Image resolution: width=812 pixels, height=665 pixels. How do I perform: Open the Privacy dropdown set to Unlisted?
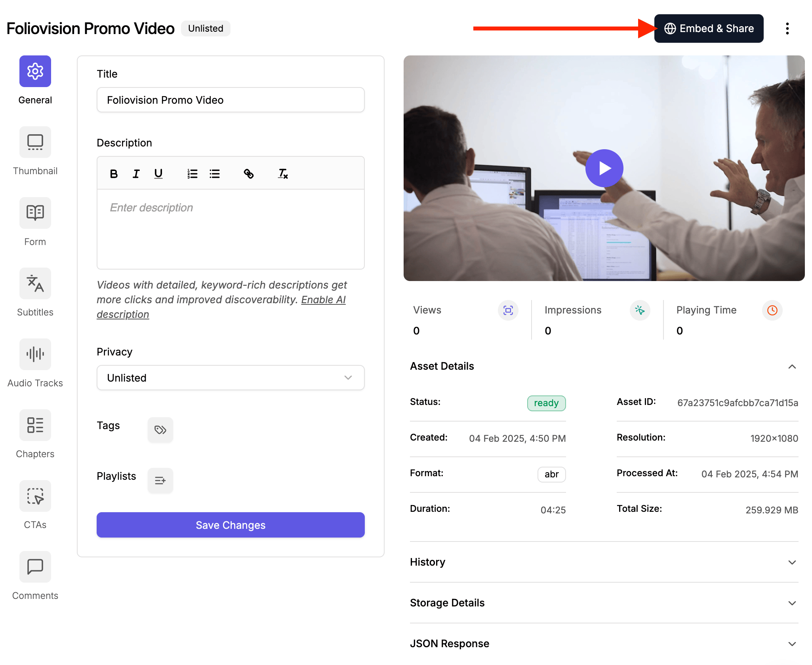[x=231, y=378]
